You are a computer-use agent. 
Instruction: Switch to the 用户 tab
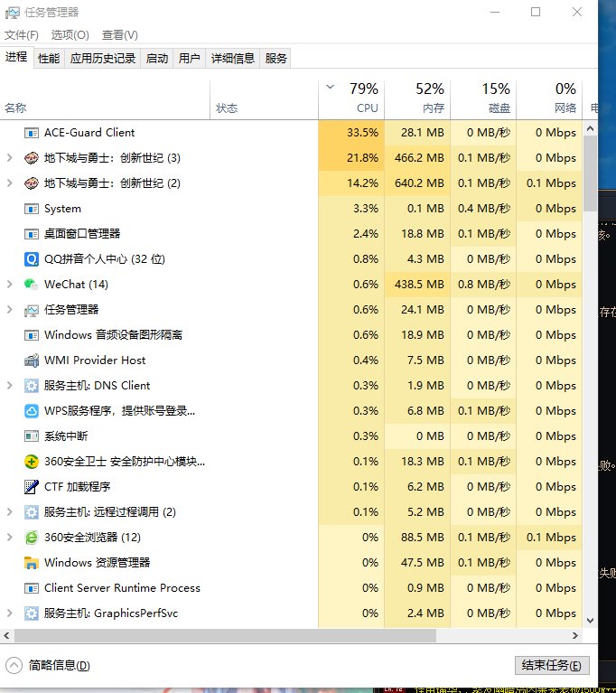click(x=189, y=59)
